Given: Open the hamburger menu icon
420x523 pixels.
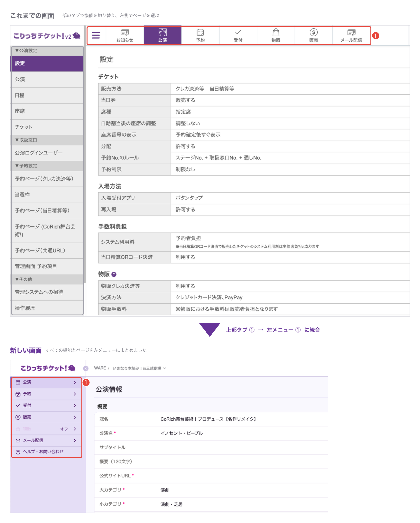Looking at the screenshot, I should pyautogui.click(x=96, y=35).
